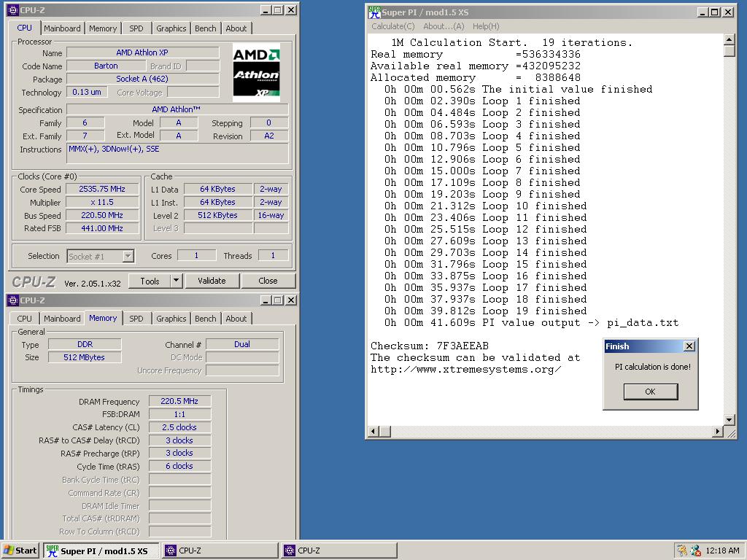This screenshot has width=747, height=560.
Task: Switch to Mainboard tab in top CPU-Z window
Action: pyautogui.click(x=62, y=28)
